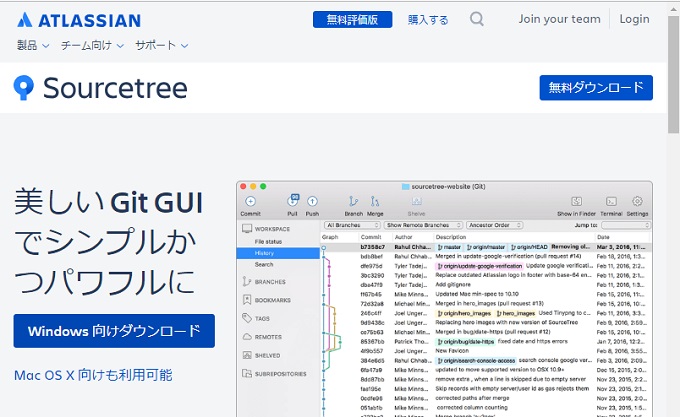Click the Shelve icon in Sourcetree toolbar
The height and width of the screenshot is (417, 680).
coord(416,201)
